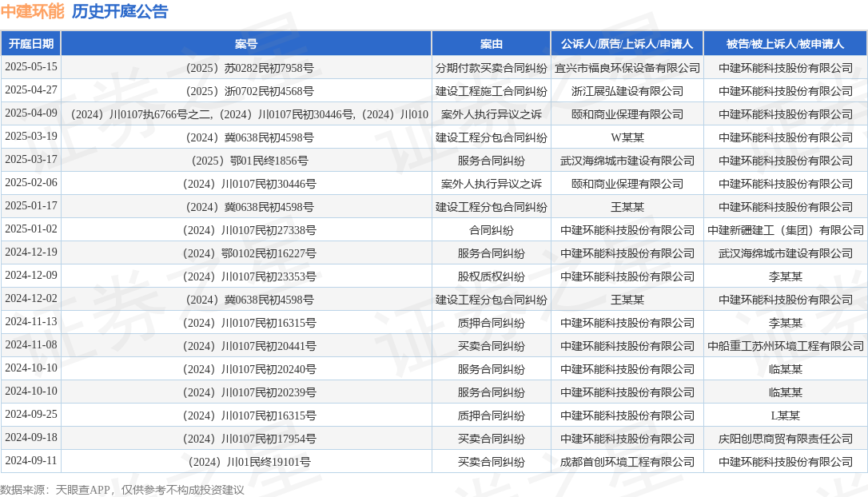
Task: Click date cell 2024-09-25
Action: pyautogui.click(x=31, y=415)
